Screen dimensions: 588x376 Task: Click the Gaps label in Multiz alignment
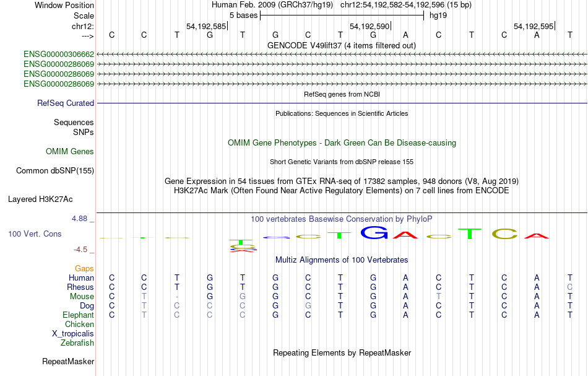(x=84, y=269)
